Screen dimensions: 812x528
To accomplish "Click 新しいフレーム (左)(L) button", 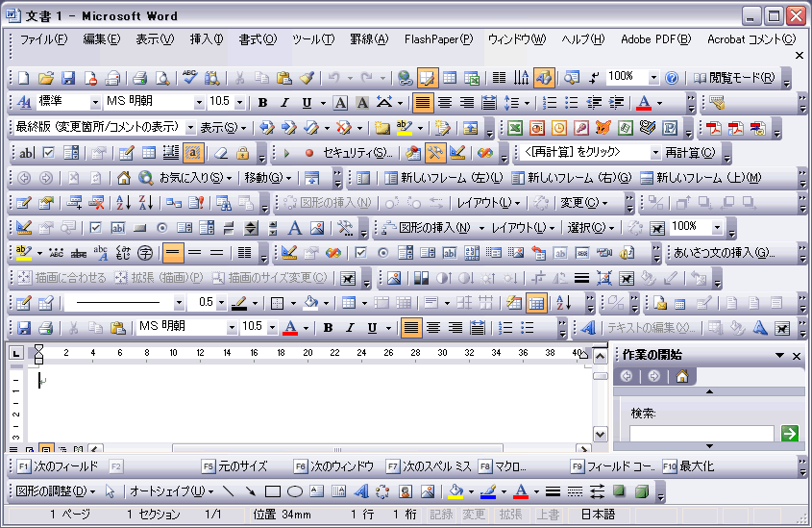I will pos(444,178).
